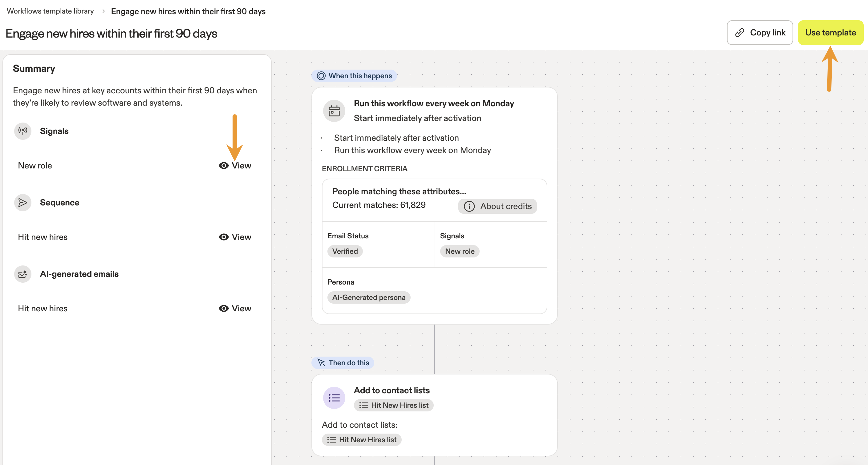868x465 pixels.
Task: Click the chain-link icon inside Copy link
Action: coord(739,32)
